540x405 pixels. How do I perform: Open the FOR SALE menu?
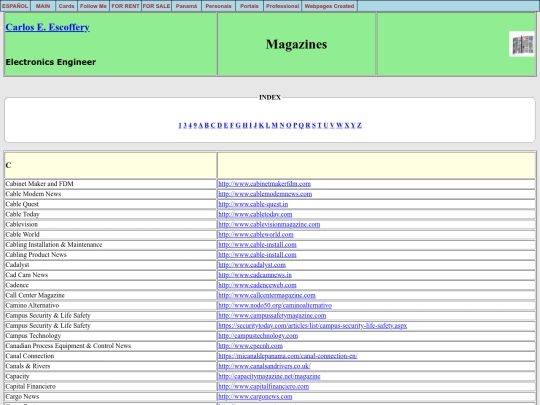coord(156,6)
